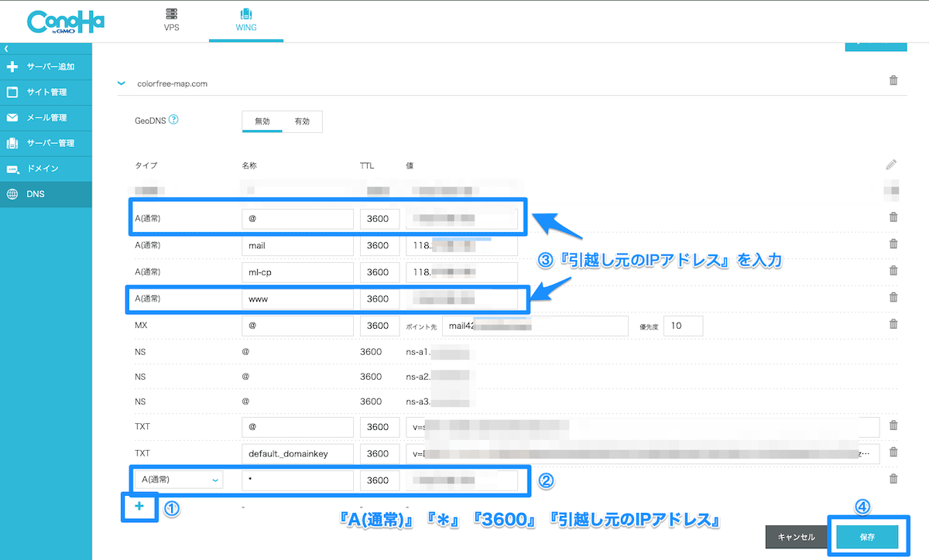The width and height of the screenshot is (929, 560).
Task: Click the name field containing @ in the first A record
Action: tap(298, 219)
